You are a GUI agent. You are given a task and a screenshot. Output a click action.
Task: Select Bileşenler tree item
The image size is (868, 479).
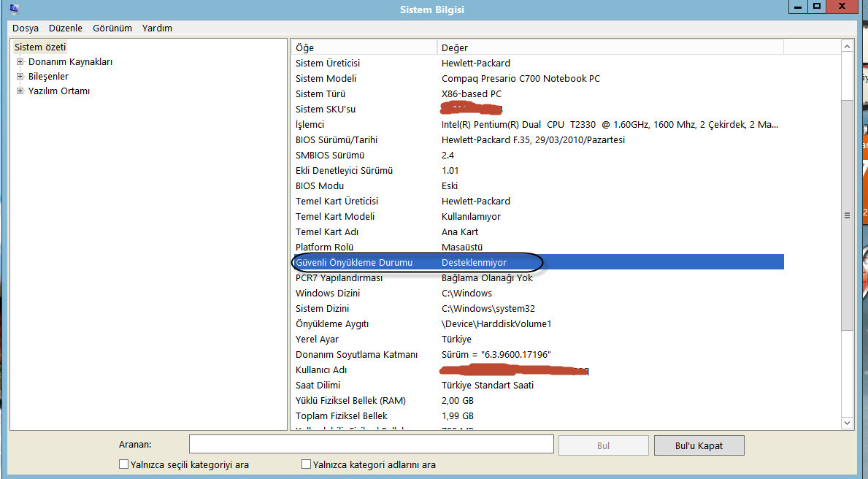click(x=49, y=77)
